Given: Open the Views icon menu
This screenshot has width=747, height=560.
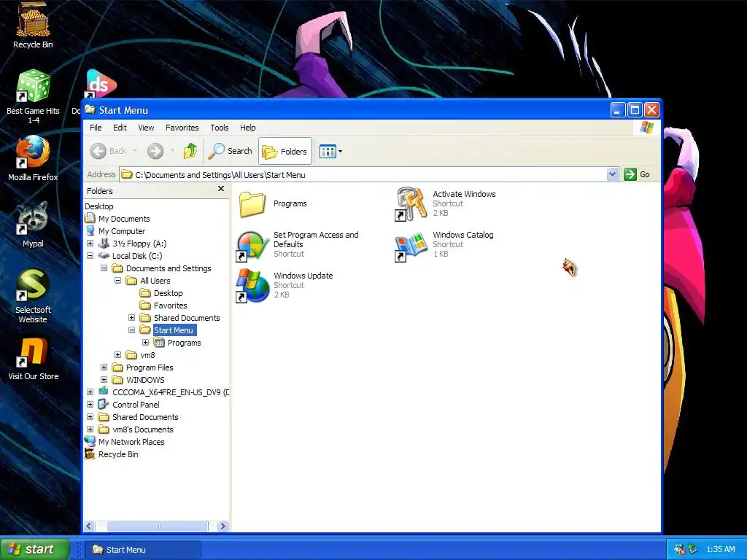Looking at the screenshot, I should [330, 152].
